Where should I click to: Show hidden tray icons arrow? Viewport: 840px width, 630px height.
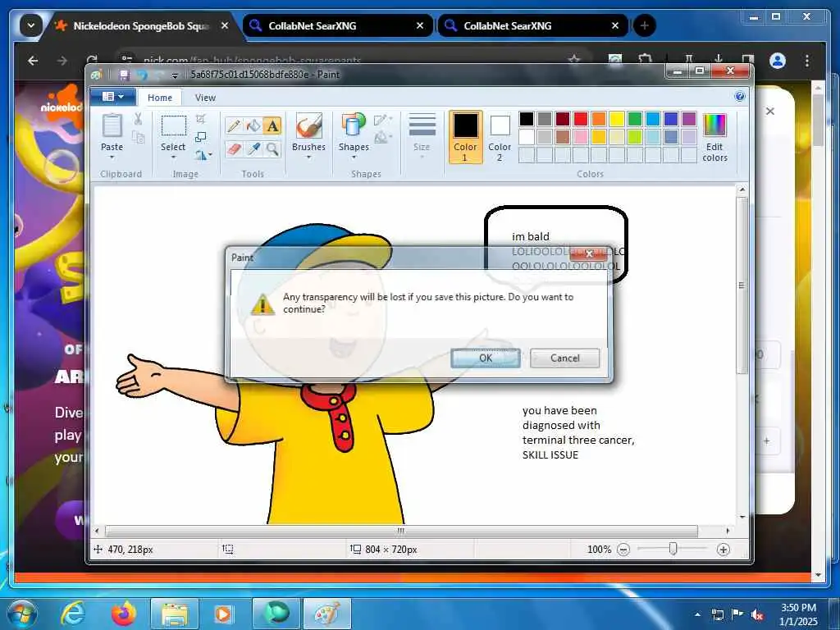[697, 615]
